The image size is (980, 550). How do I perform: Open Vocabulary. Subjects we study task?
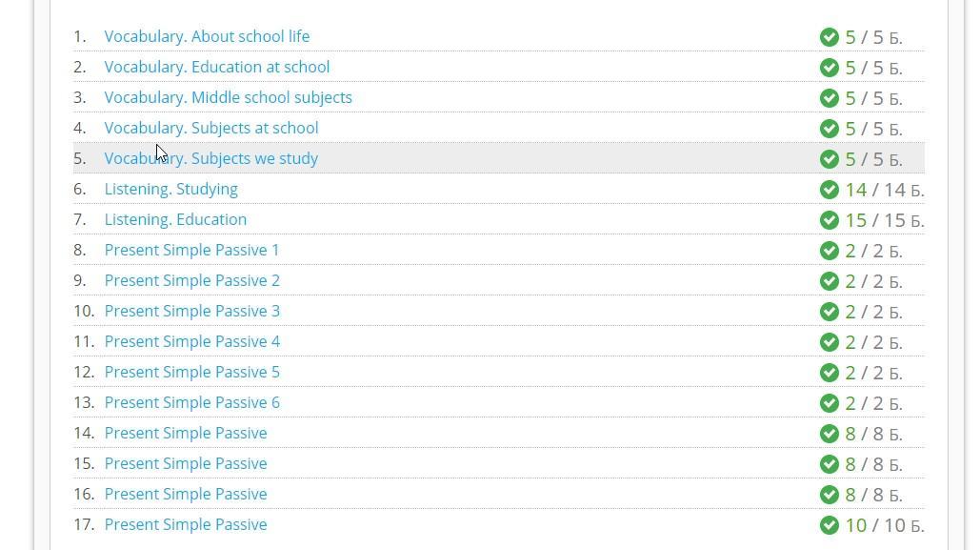click(211, 158)
